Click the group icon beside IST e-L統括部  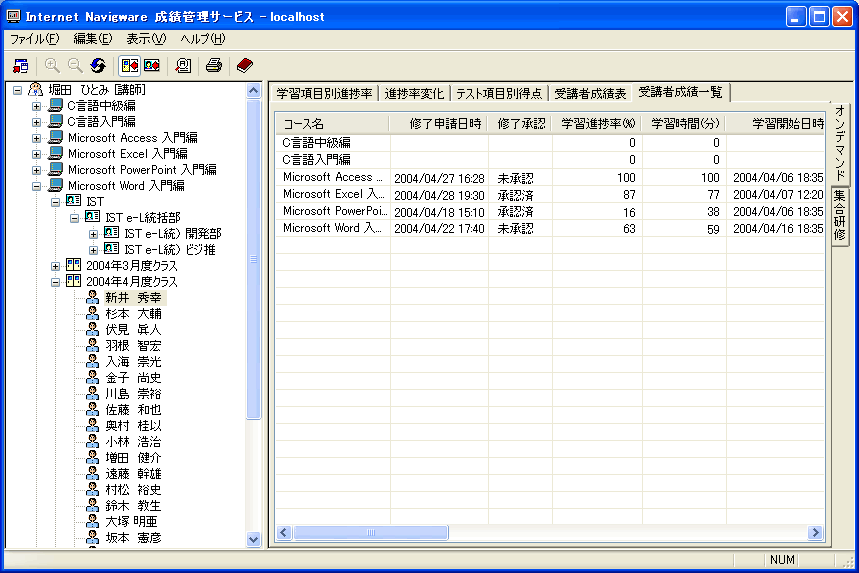(x=93, y=217)
